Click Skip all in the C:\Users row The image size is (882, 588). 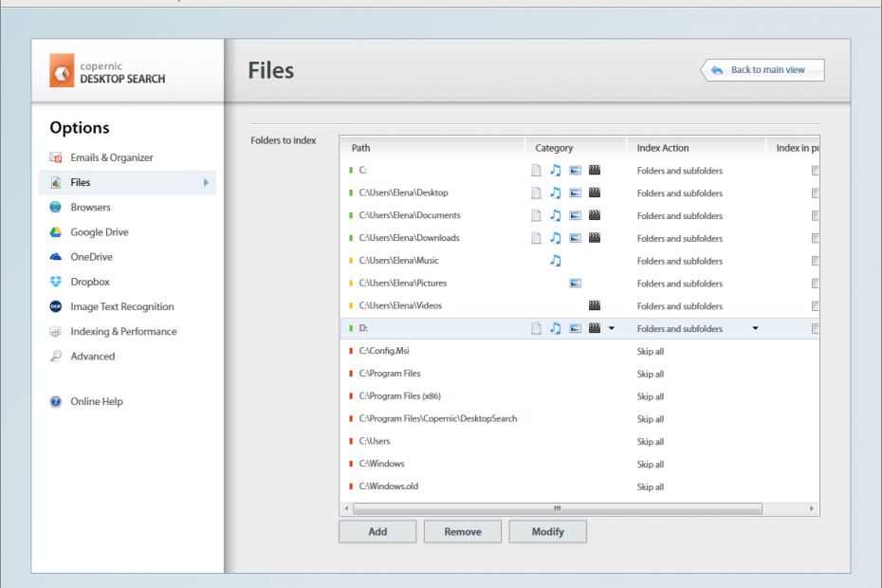pos(651,442)
